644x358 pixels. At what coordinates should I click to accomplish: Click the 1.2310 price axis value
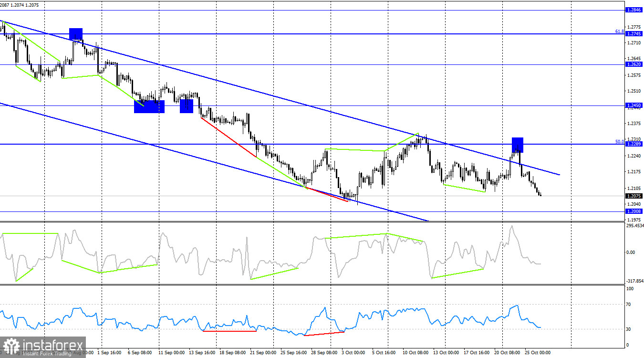pos(634,139)
